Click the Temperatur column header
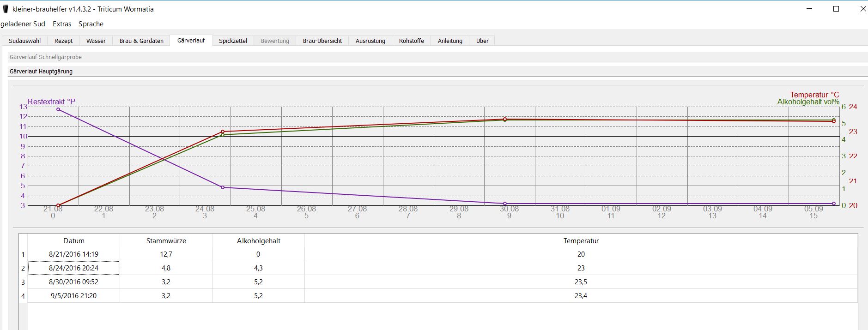Screen dimensions: 868x330 coord(581,240)
